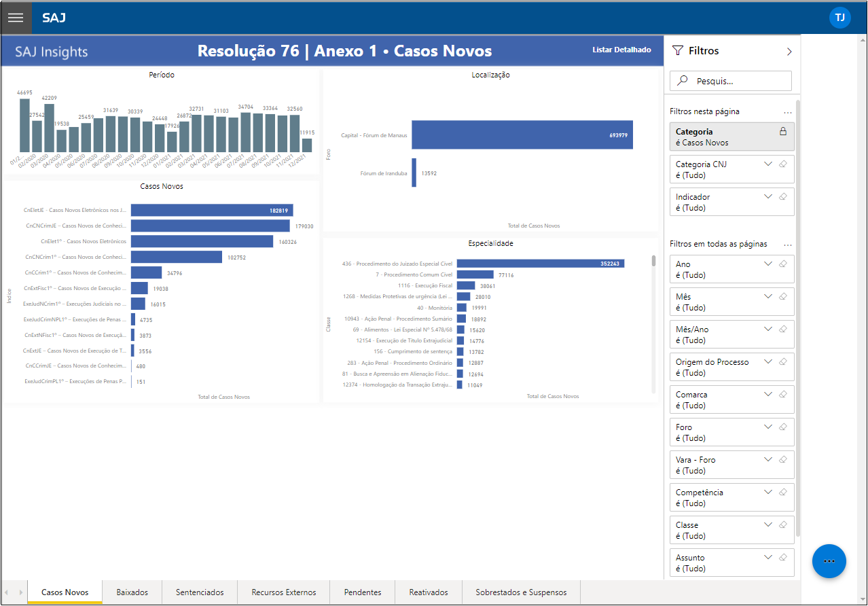Clear the Categoria CNJ filter with eraser
Viewport: 868px width, 606px height.
pos(783,164)
